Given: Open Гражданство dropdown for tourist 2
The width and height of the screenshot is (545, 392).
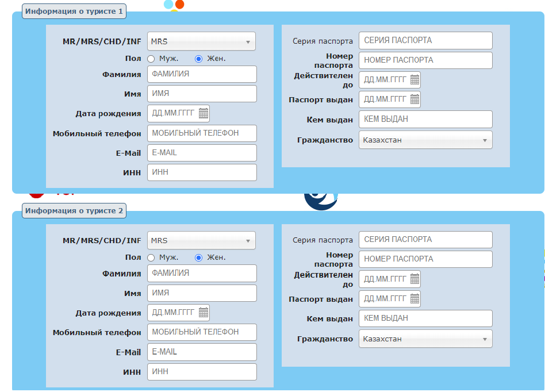Looking at the screenshot, I should (x=425, y=339).
